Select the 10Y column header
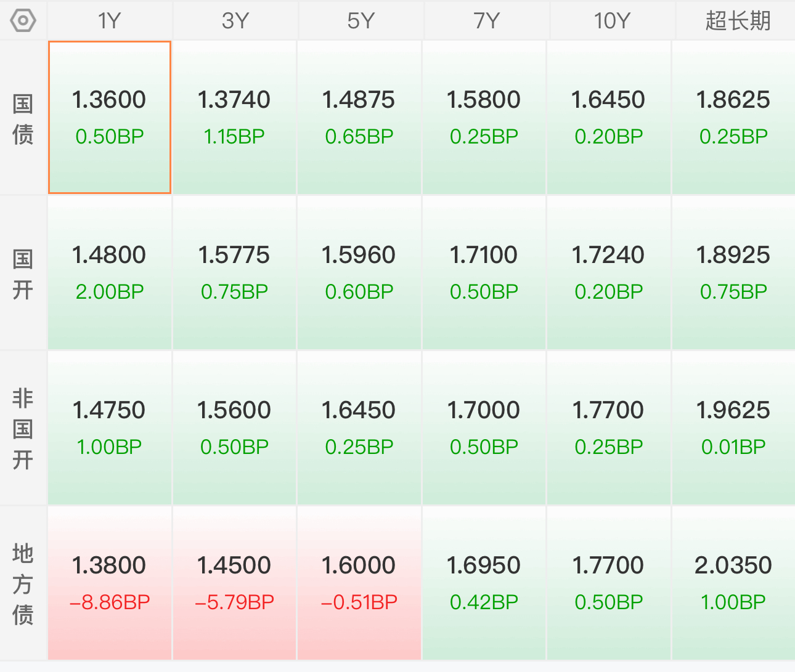Screen dimensions: 795x672 coord(612,20)
